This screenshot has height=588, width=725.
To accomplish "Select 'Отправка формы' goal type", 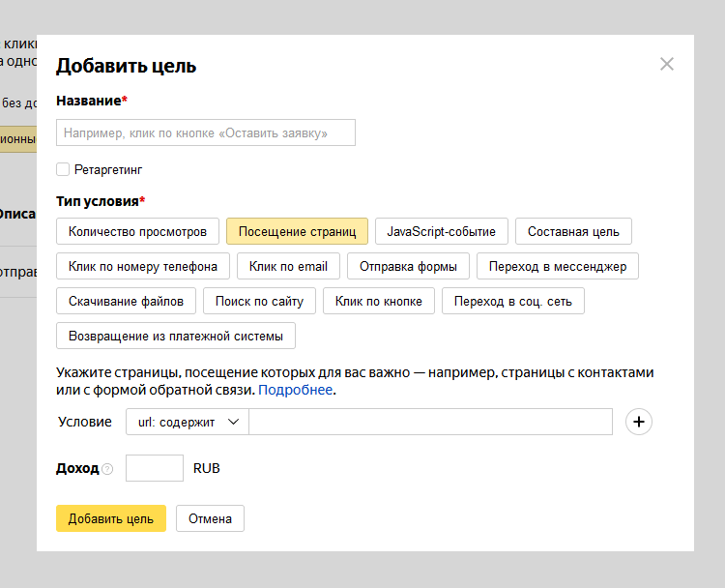I will click(x=408, y=266).
